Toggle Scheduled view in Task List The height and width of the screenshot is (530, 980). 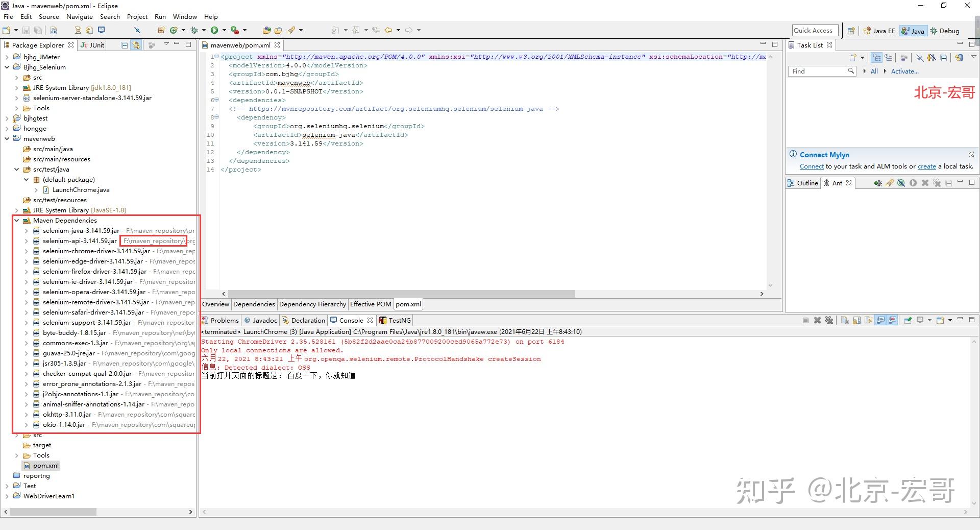coord(889,58)
